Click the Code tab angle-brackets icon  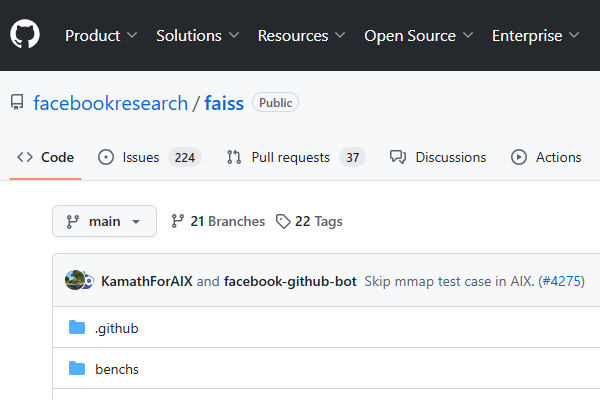(x=25, y=157)
